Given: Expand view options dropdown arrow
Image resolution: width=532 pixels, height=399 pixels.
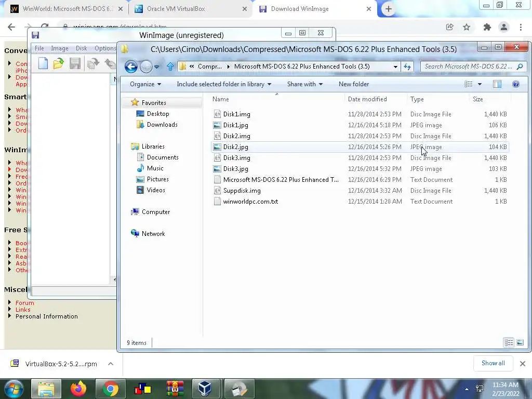Looking at the screenshot, I should coord(480,84).
